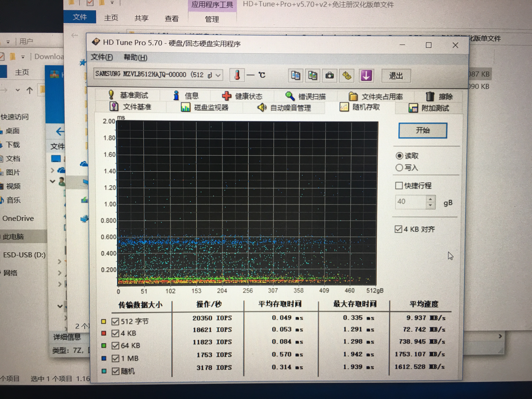Open the 管理 manage ribbon tab
532x399 pixels.
pyautogui.click(x=212, y=19)
